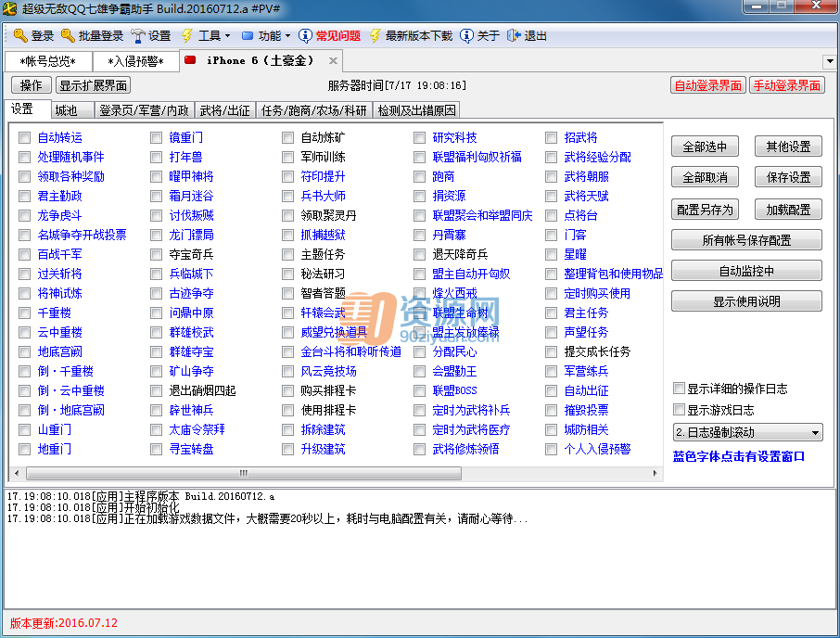
Task: Click the 自动登录界面 button
Action: (x=707, y=85)
